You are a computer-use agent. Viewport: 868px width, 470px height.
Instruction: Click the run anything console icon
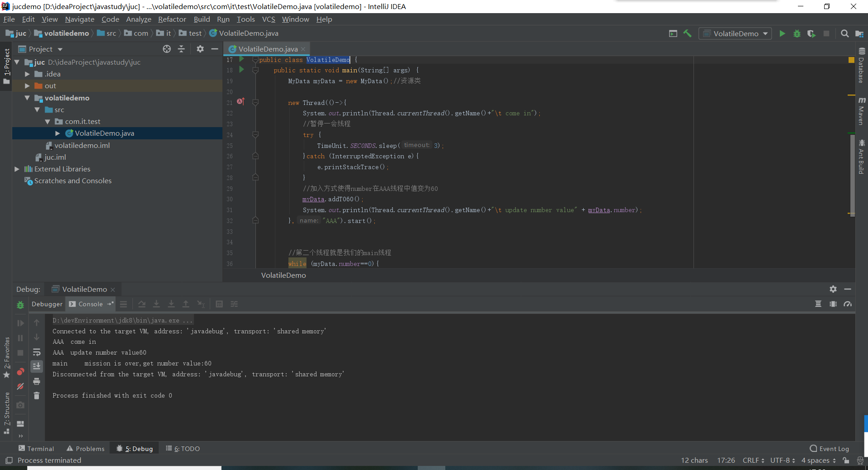tap(673, 33)
